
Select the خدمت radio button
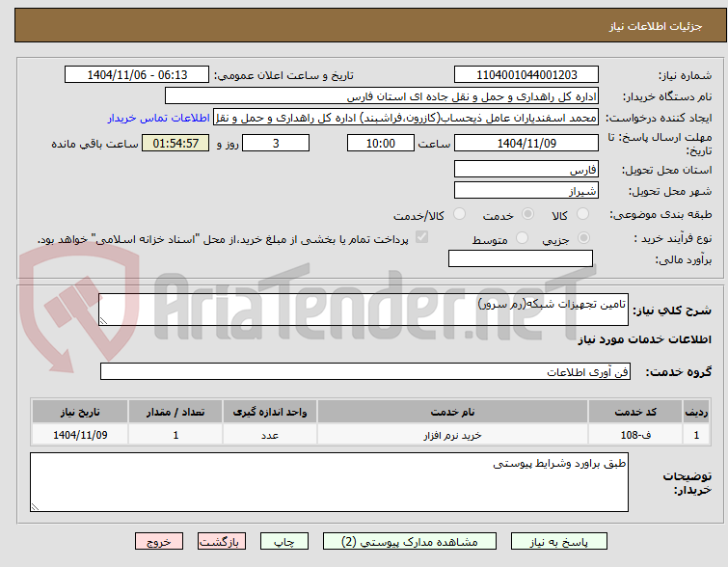[527, 214]
